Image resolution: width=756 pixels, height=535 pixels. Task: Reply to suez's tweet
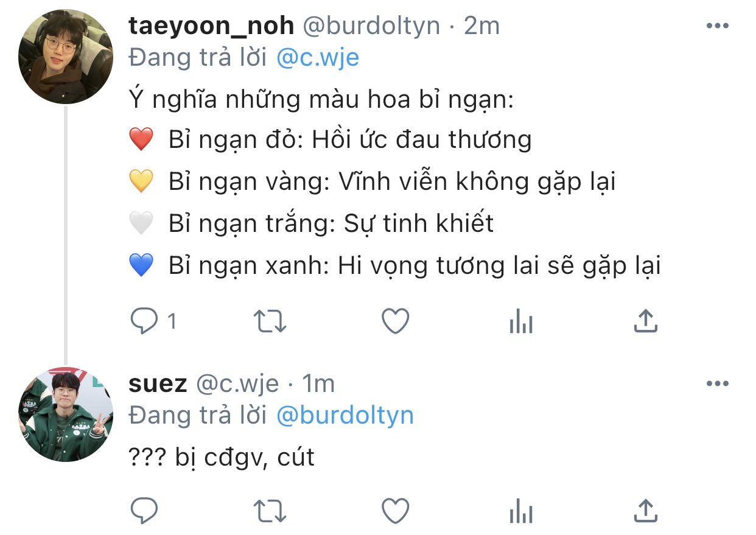[x=144, y=511]
